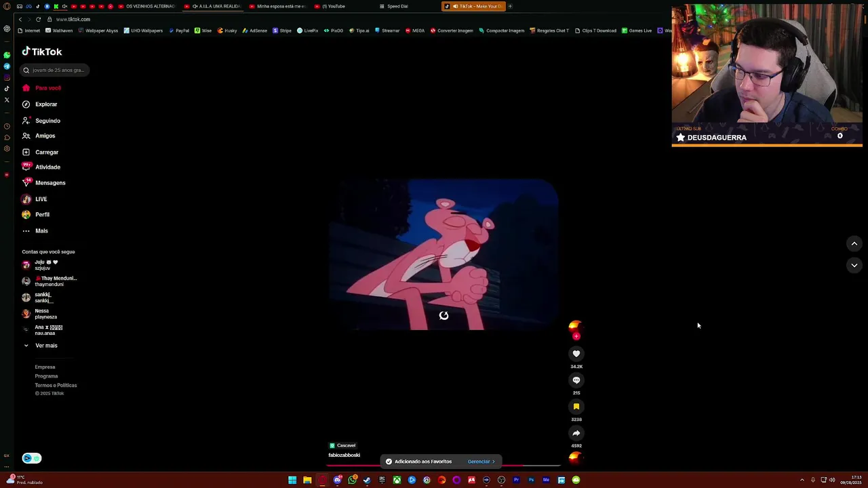Screen dimensions: 868x488
Task: Switch to the OS VIZINHOS ALTERNAD tab
Action: click(x=147, y=6)
